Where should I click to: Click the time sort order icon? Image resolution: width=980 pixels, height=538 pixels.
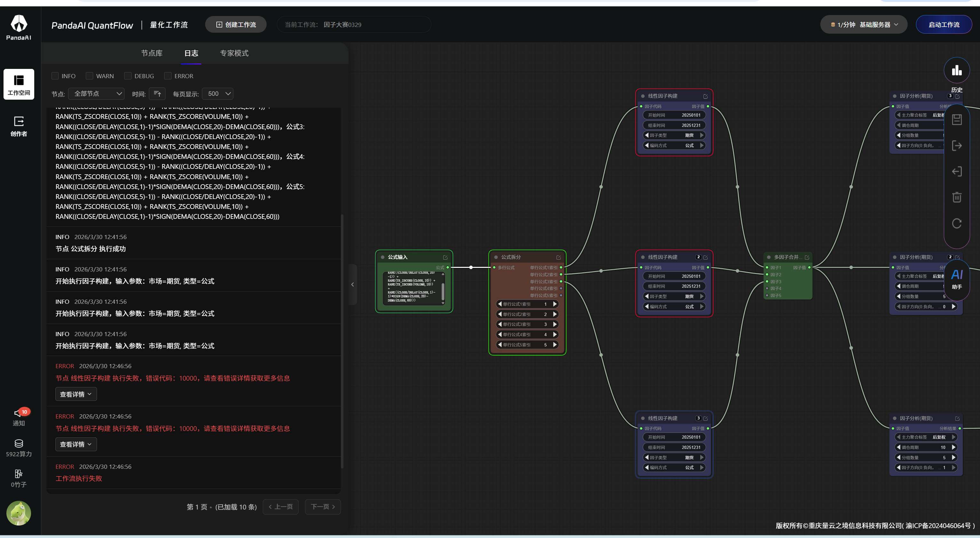click(x=157, y=94)
